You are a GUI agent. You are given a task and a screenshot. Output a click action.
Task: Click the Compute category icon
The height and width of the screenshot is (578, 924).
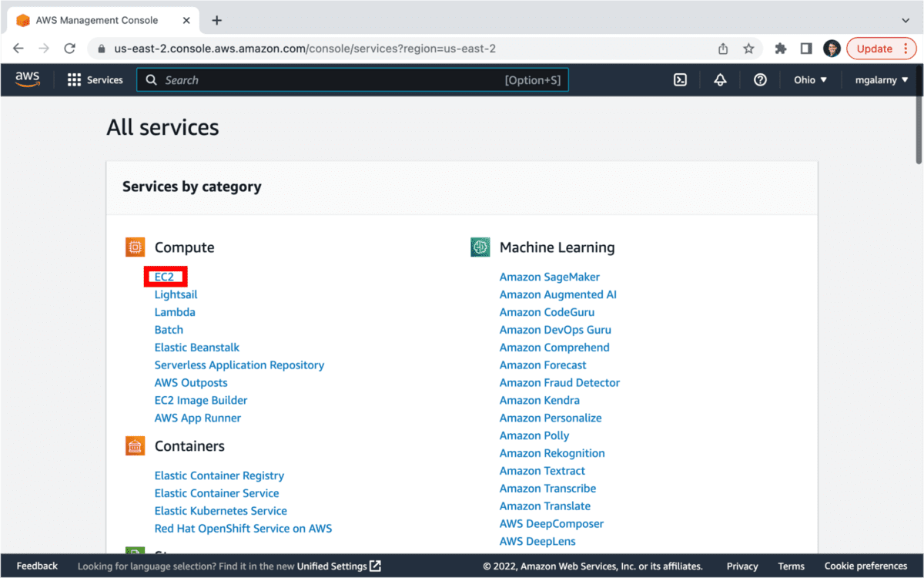click(135, 247)
